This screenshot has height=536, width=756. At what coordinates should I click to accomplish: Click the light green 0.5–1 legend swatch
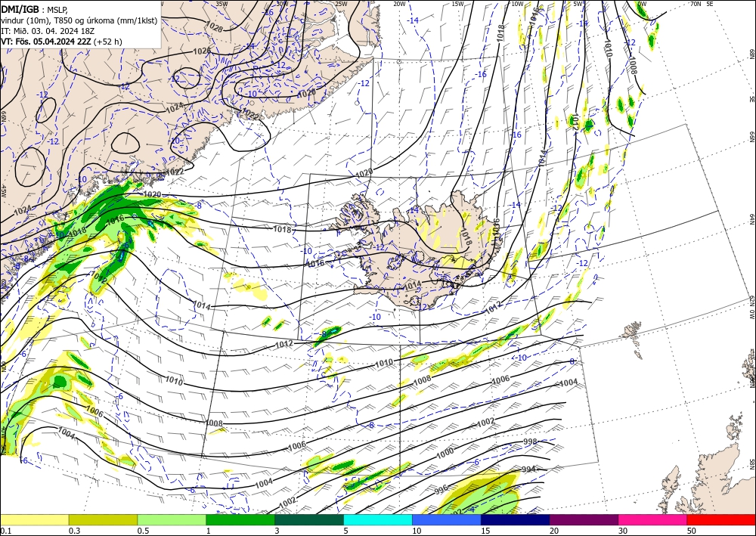[172, 519]
